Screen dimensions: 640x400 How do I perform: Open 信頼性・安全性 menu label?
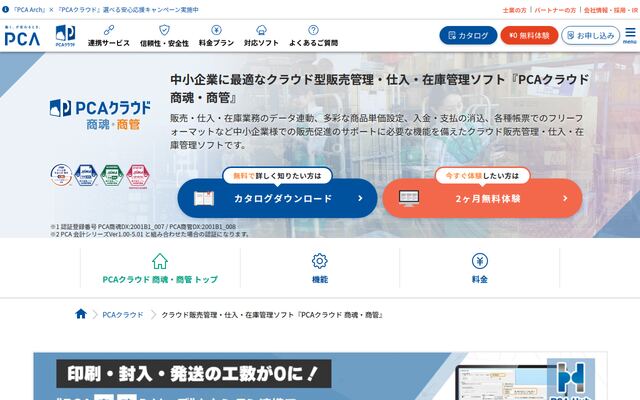pyautogui.click(x=164, y=43)
